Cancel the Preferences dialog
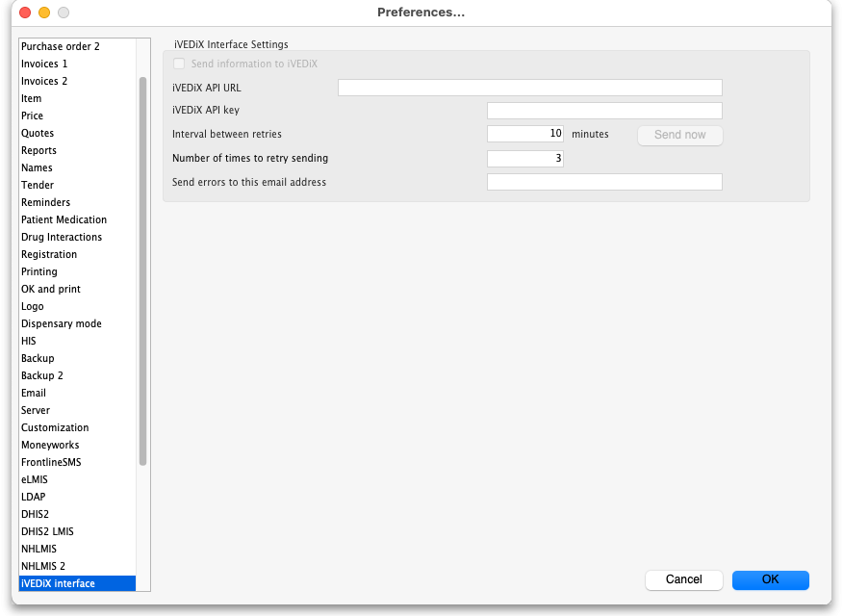This screenshot has width=843, height=616. point(683,579)
